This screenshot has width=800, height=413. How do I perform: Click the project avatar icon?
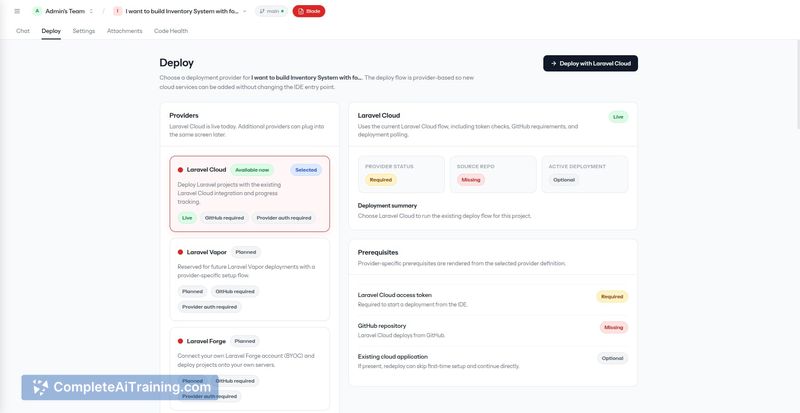pyautogui.click(x=118, y=11)
